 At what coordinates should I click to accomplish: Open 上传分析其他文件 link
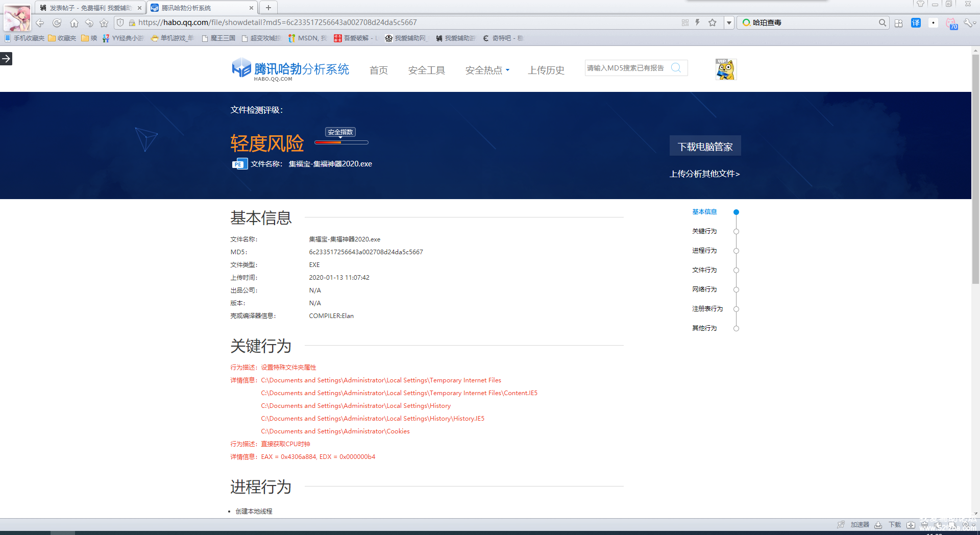[x=705, y=174]
